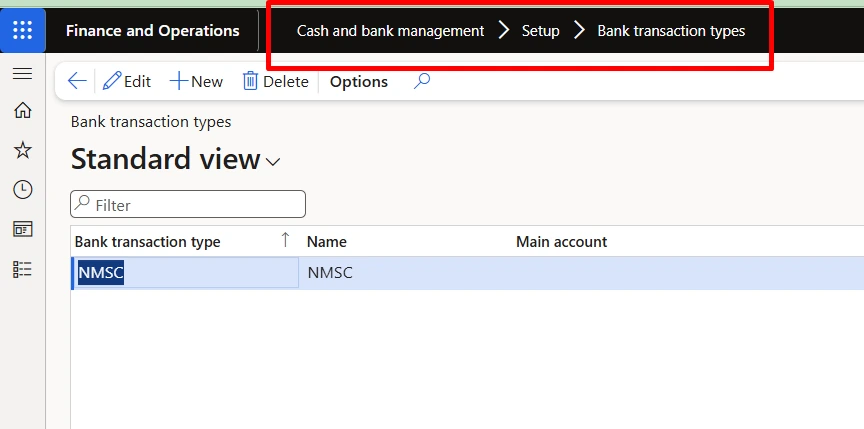Screen dimensions: 864x429
Task: Click the Main account column header
Action: [561, 242]
